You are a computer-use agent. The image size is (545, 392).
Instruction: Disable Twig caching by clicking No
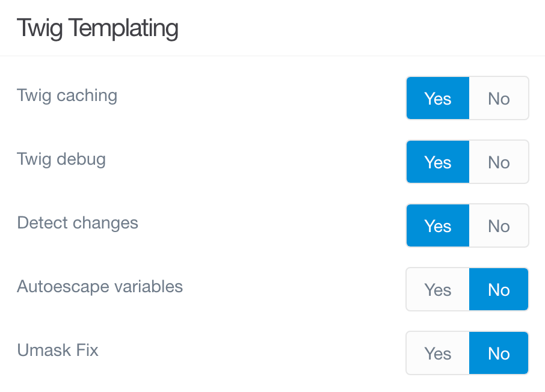(499, 98)
